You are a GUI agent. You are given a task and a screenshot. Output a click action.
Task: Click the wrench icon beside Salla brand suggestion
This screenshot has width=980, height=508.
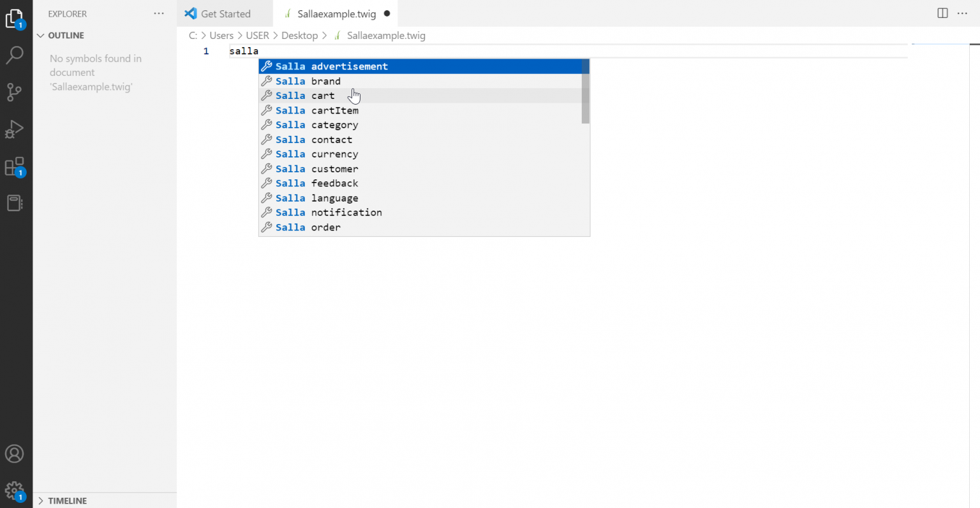point(266,81)
